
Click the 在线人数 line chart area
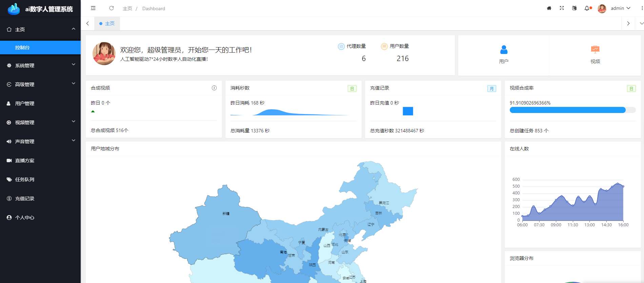(572, 202)
